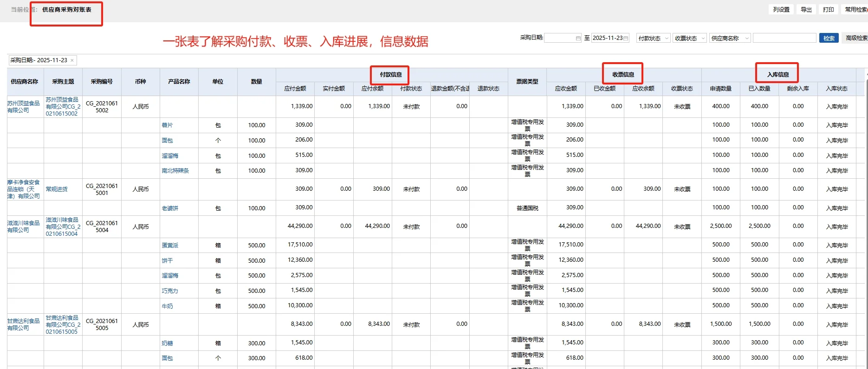The width and height of the screenshot is (868, 369).
Task: Click the 入库状态 column header
Action: 837,89
